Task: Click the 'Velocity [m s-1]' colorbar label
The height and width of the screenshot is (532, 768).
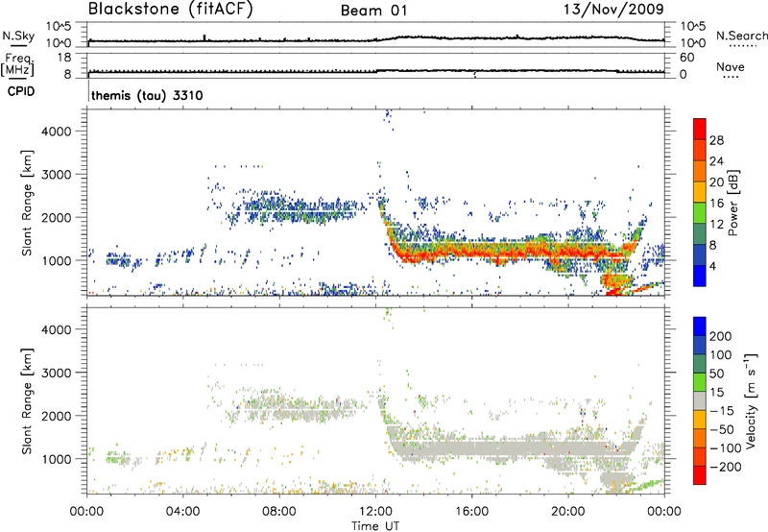Action: click(751, 401)
